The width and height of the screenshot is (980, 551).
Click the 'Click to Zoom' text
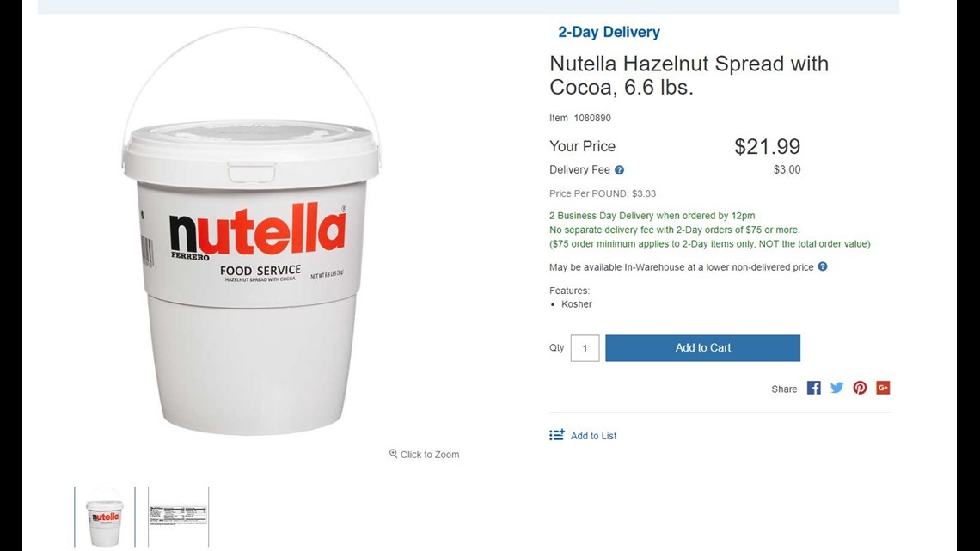428,455
